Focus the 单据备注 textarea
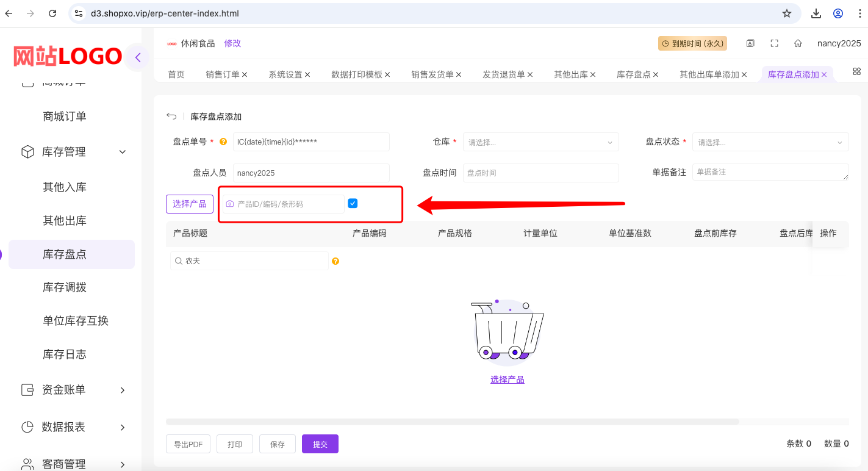Viewport: 868px width, 471px height. [770, 172]
